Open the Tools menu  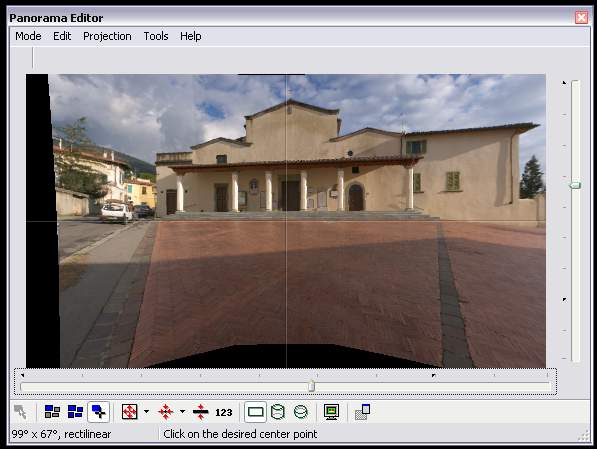[x=156, y=36]
